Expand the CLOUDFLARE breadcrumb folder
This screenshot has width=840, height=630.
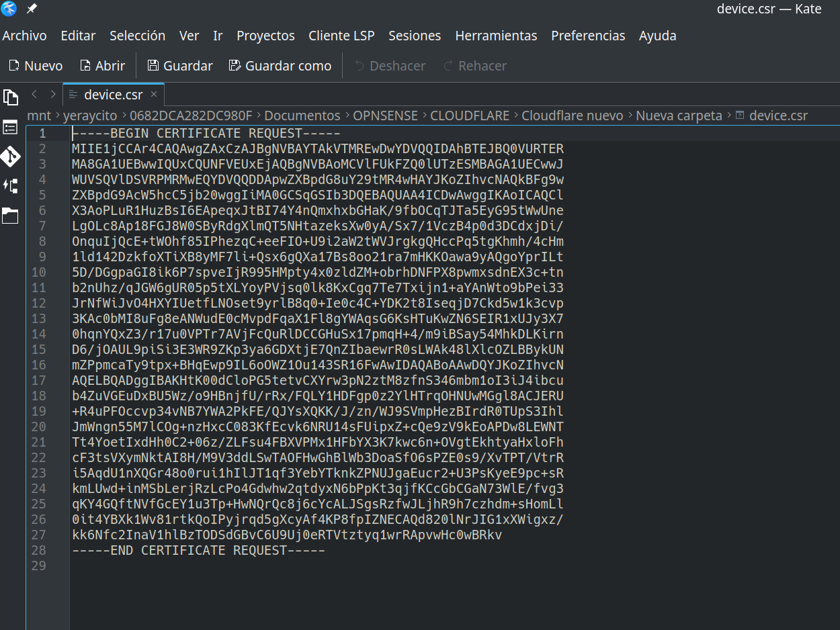coord(470,116)
